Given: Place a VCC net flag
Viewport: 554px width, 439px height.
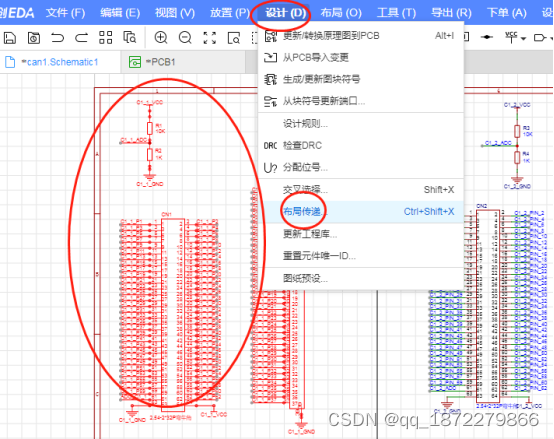Looking at the screenshot, I should pyautogui.click(x=511, y=37).
